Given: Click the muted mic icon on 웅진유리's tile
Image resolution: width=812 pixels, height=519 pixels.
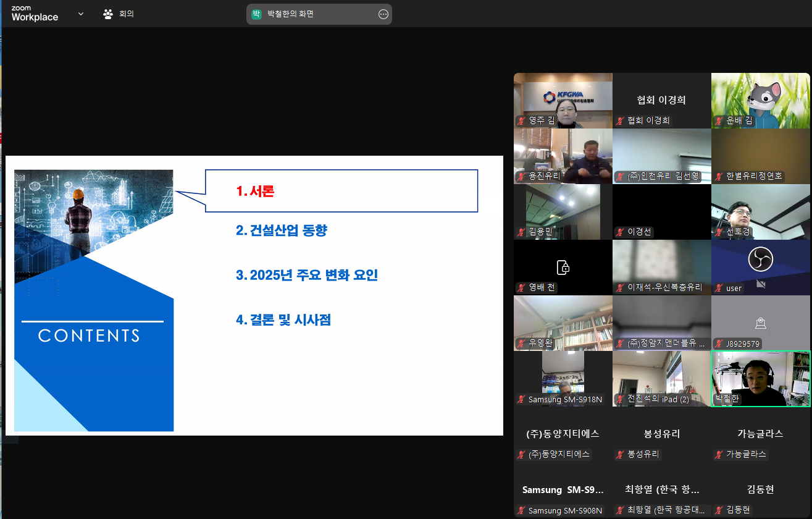Looking at the screenshot, I should coord(521,177).
